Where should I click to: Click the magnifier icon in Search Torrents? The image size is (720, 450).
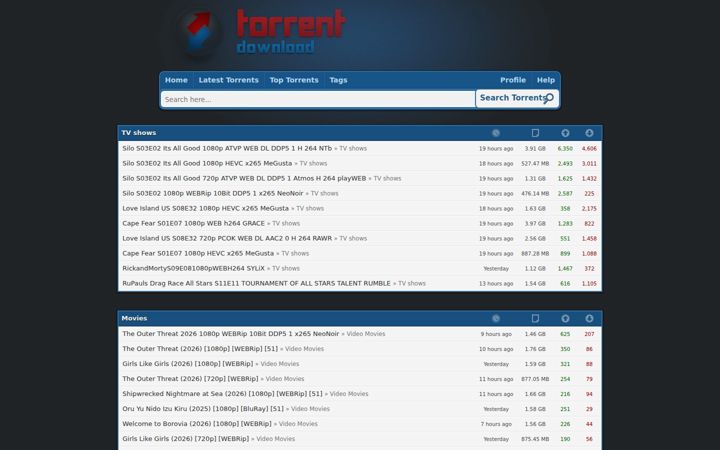548,99
